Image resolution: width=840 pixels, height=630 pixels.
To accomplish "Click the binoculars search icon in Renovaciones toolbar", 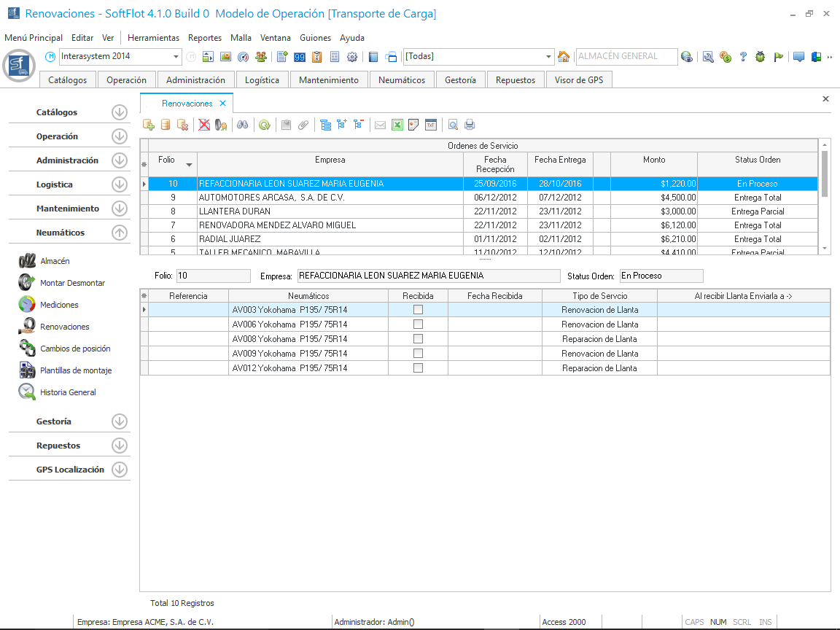I will [x=242, y=125].
